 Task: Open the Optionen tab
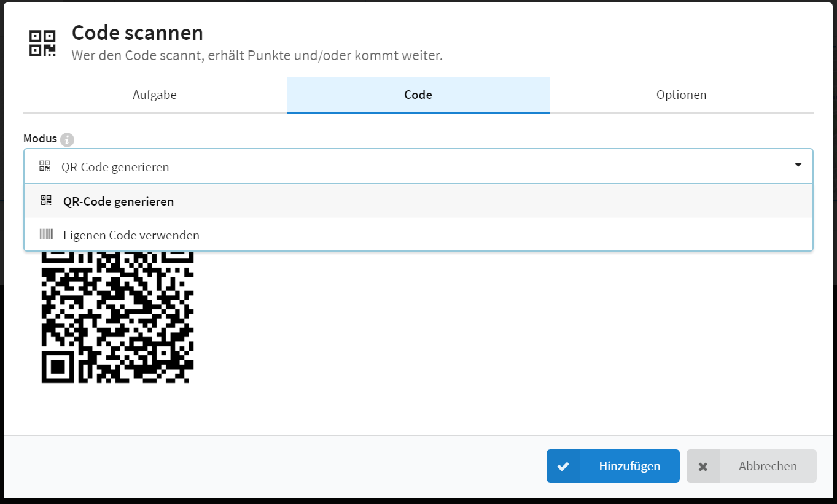(681, 95)
